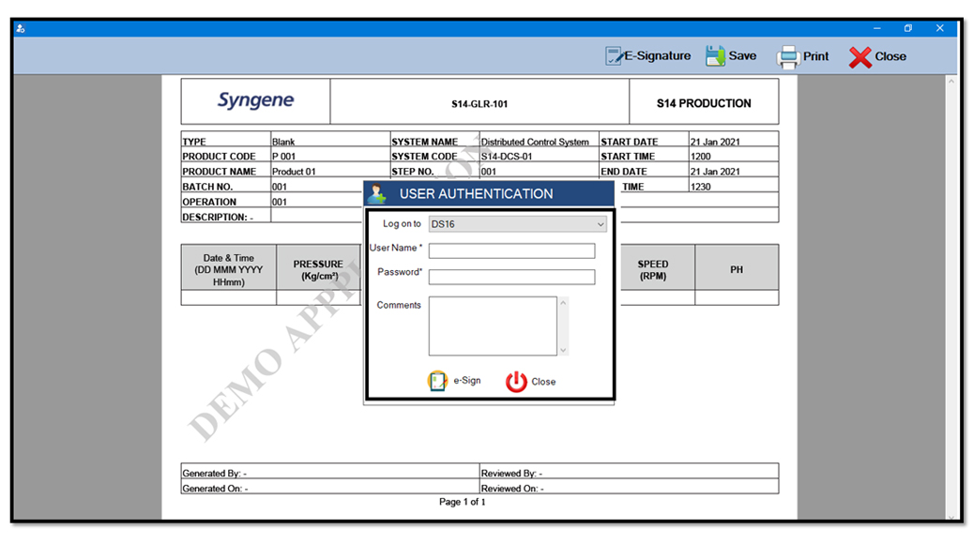Click the STEP NO. value 001
973x560 pixels.
coord(488,172)
